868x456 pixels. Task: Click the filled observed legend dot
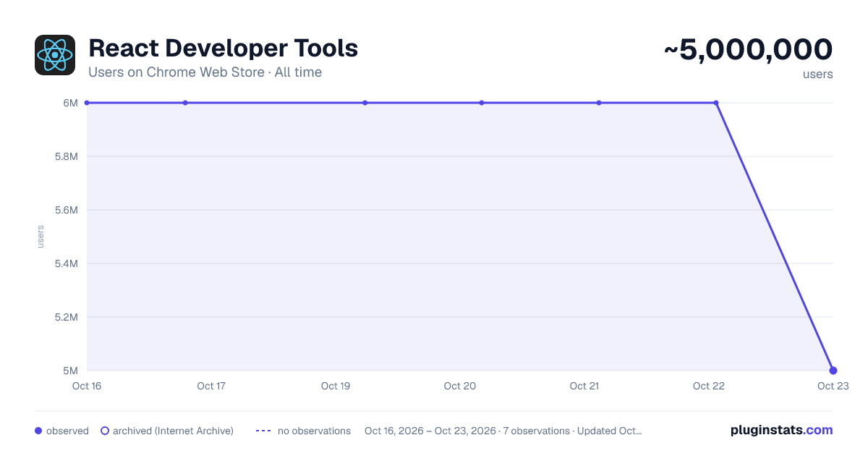point(38,431)
